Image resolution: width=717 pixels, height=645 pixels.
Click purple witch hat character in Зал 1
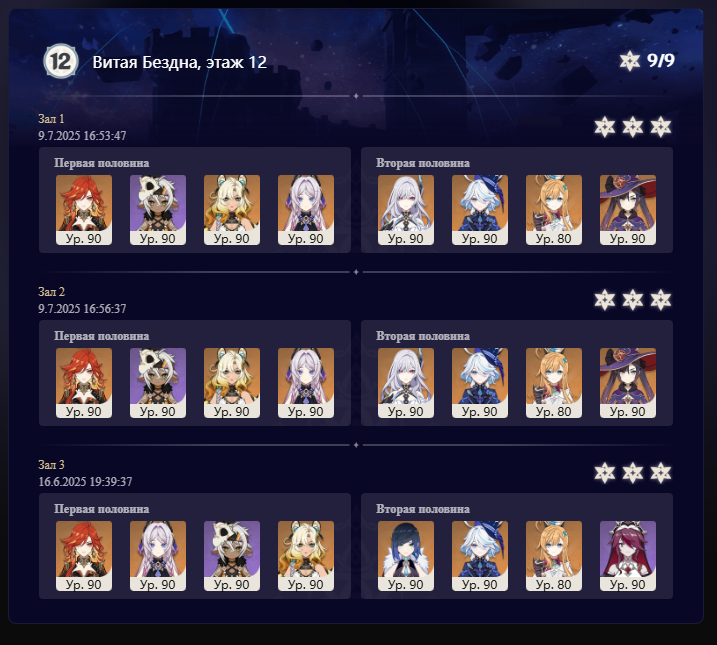[628, 210]
